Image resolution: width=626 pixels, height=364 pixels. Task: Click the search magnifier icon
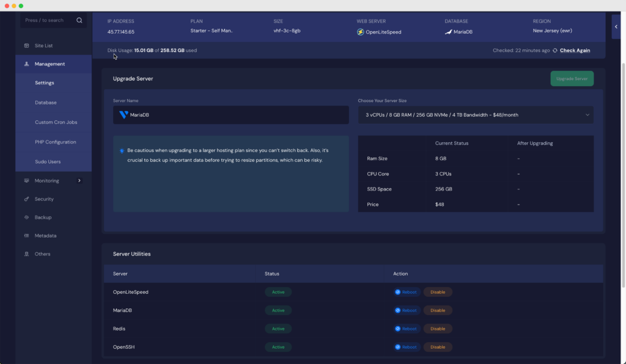point(79,20)
